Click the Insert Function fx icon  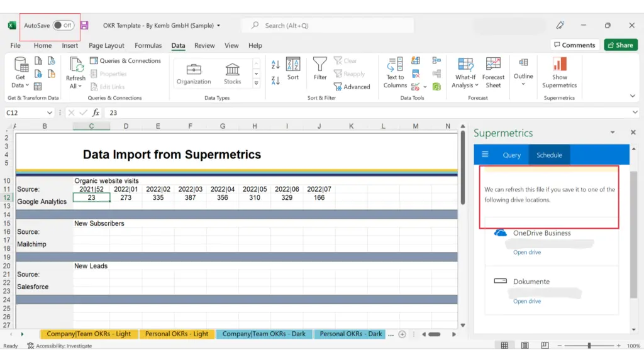[x=96, y=112]
